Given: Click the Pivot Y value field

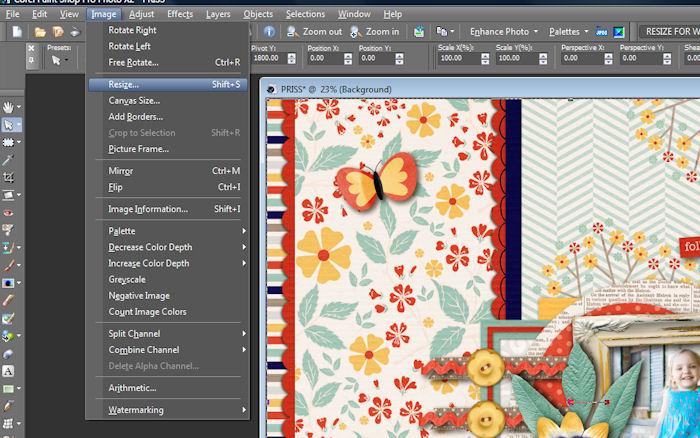Looking at the screenshot, I should [x=269, y=58].
